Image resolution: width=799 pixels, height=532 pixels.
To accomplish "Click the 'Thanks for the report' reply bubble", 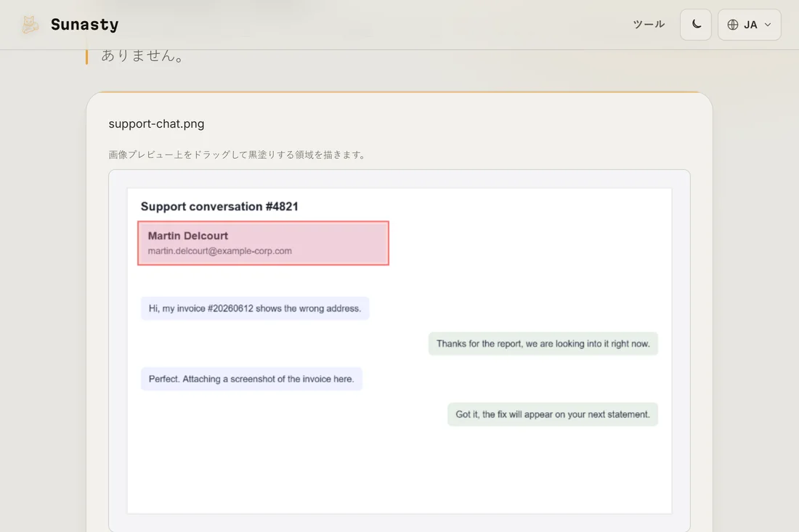I will pyautogui.click(x=543, y=343).
